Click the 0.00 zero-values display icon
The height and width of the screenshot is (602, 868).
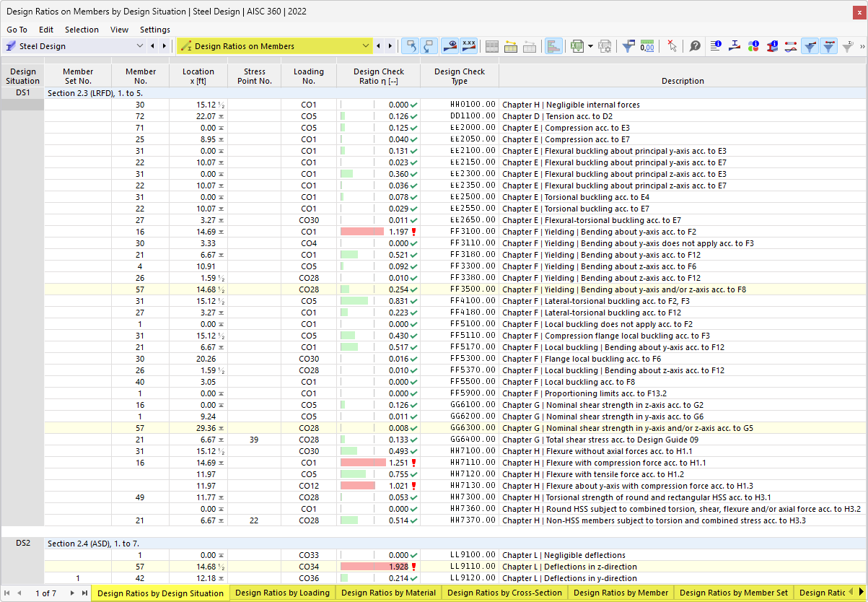click(647, 45)
